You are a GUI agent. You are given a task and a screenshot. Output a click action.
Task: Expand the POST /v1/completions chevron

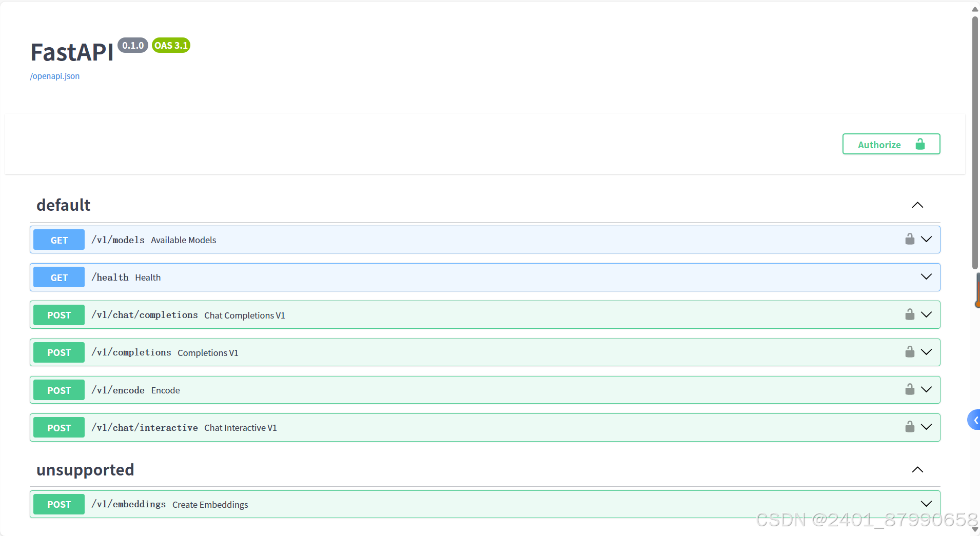click(x=926, y=352)
